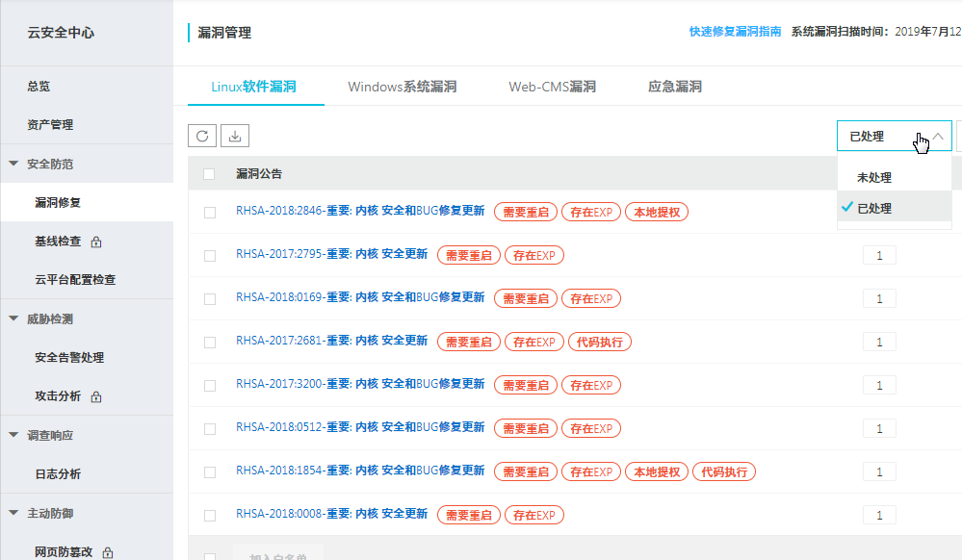Click lock icon beside 基线检查
Image resolution: width=962 pixels, height=560 pixels.
95,242
